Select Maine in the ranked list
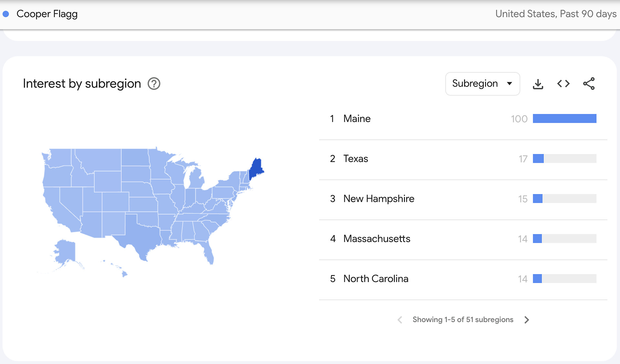Viewport: 620px width, 364px height. click(x=357, y=119)
